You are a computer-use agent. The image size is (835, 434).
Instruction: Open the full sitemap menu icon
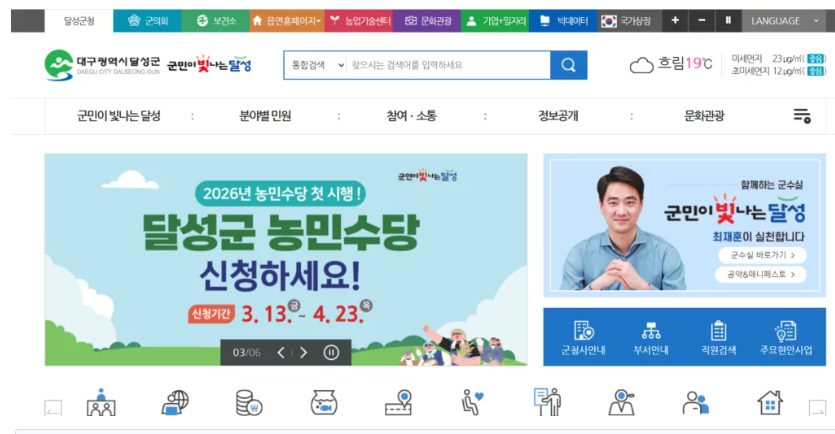(x=802, y=116)
